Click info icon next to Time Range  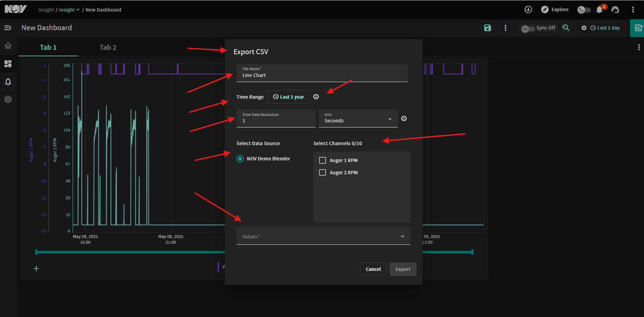[x=316, y=97]
